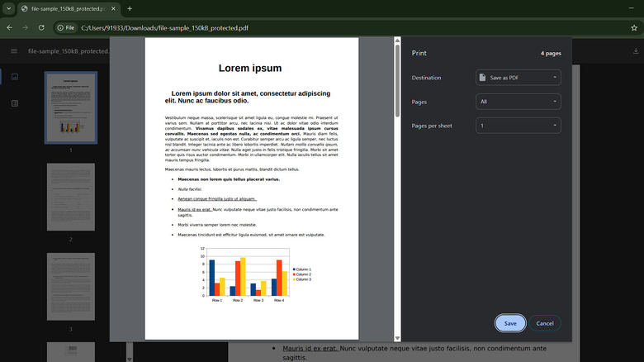Show the document outline in sidebar

(x=14, y=103)
